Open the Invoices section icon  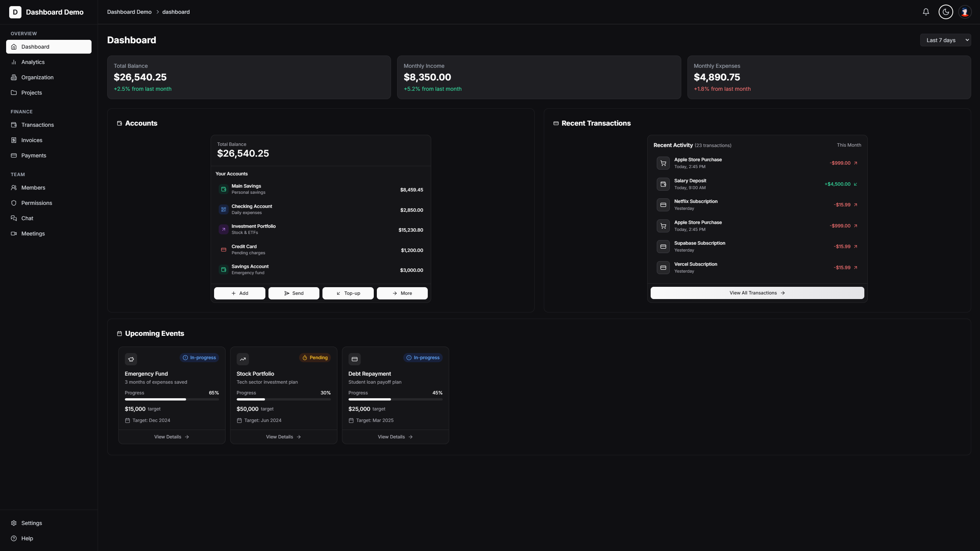tap(14, 140)
